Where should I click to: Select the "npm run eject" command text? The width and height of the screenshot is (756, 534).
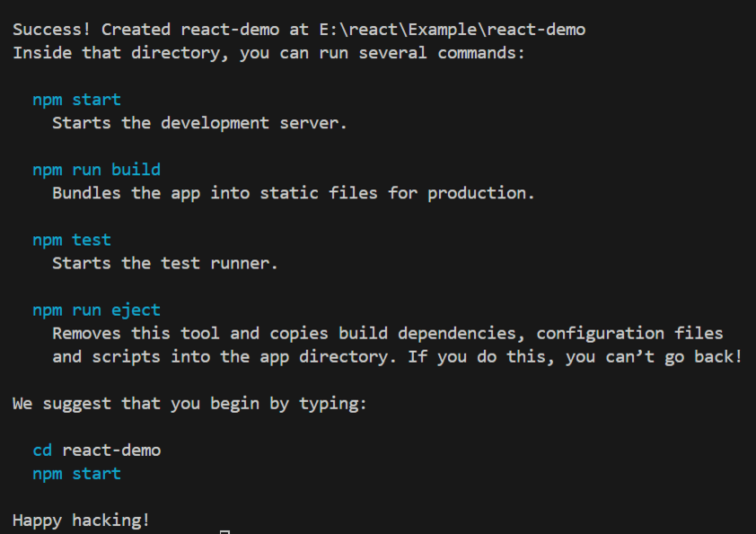coord(96,310)
